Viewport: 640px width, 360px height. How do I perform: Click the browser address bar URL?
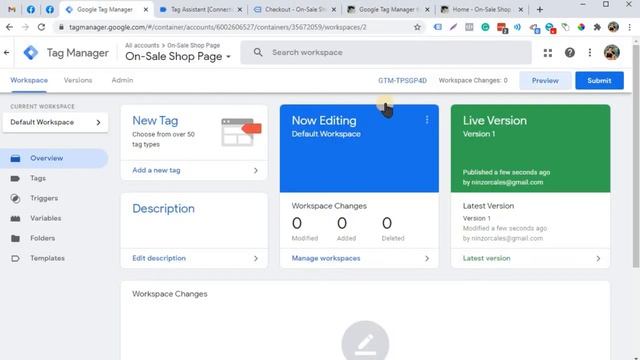tap(218, 27)
